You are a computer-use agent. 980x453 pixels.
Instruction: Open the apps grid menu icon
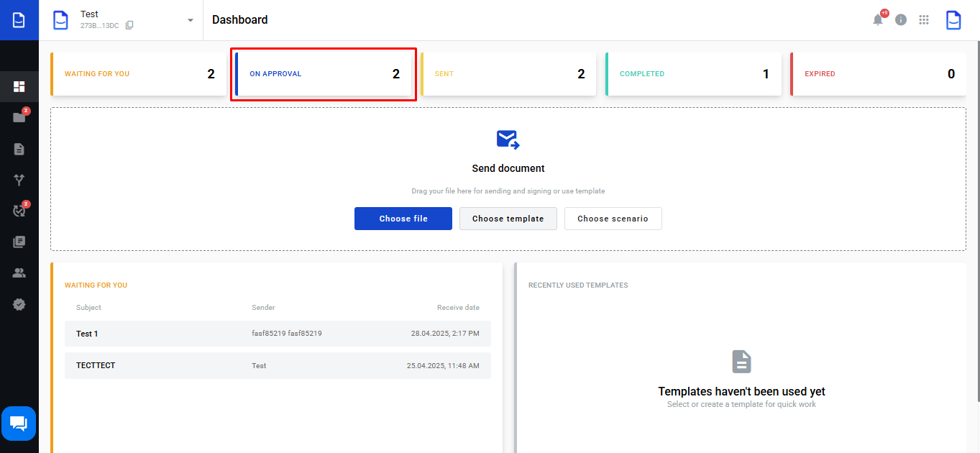click(x=924, y=20)
